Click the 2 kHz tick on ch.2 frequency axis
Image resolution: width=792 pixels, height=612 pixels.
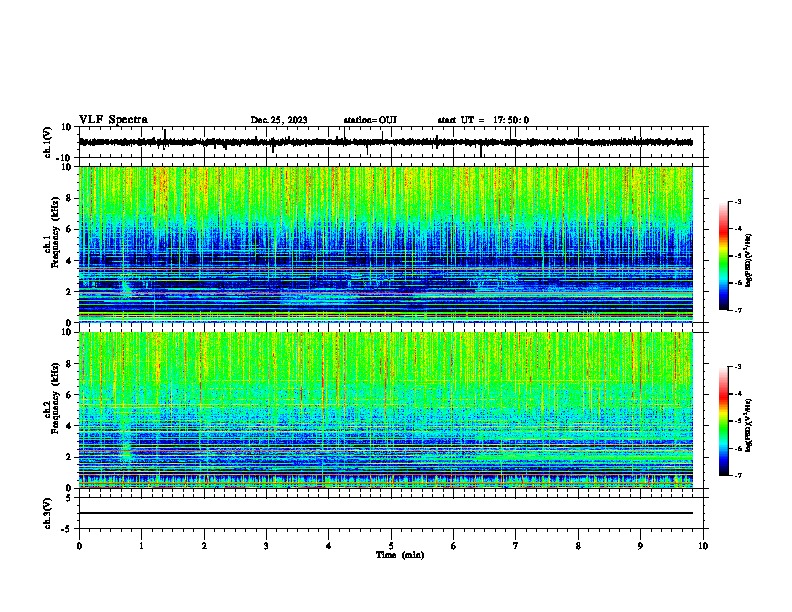tap(69, 457)
